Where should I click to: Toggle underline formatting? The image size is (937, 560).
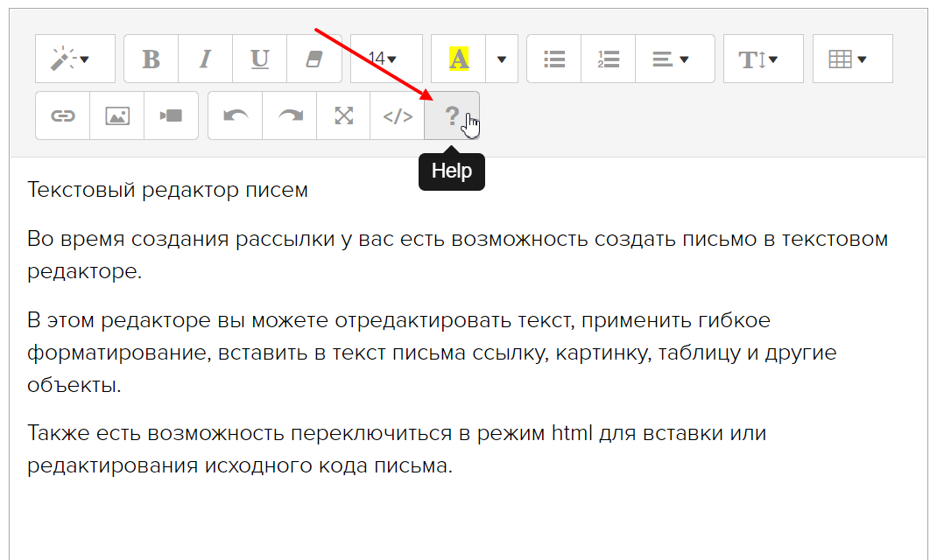point(260,59)
